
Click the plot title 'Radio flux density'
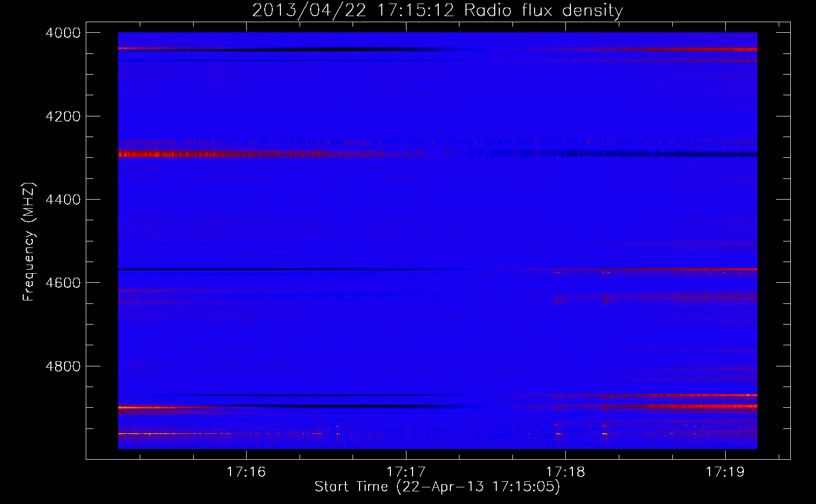click(543, 11)
